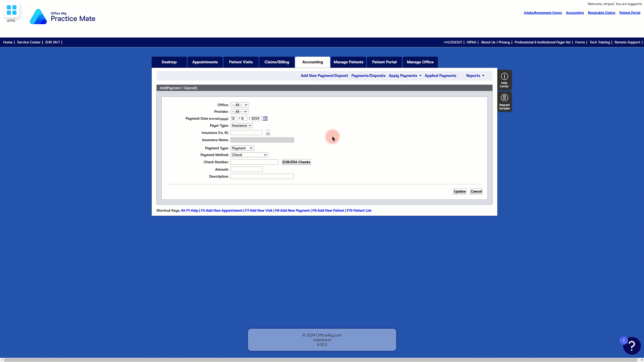This screenshot has width=644, height=362.
Task: Expand the Payment Method dropdown
Action: [249, 155]
